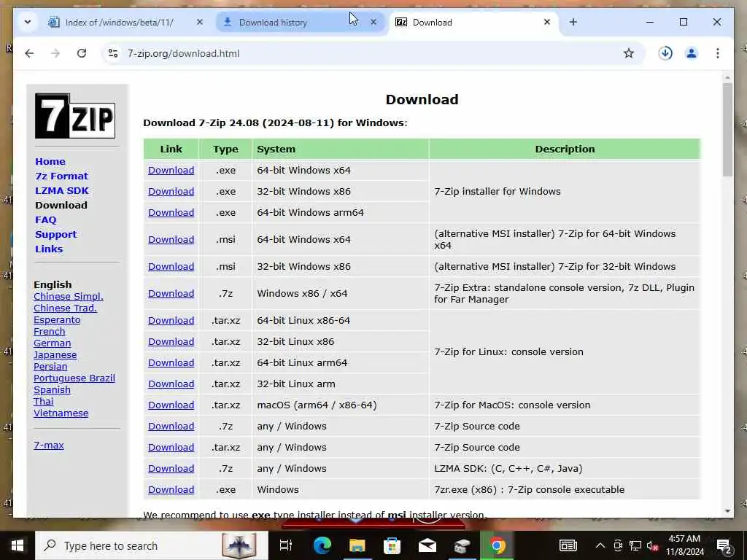Switch language to Chinese Trad.

click(65, 308)
